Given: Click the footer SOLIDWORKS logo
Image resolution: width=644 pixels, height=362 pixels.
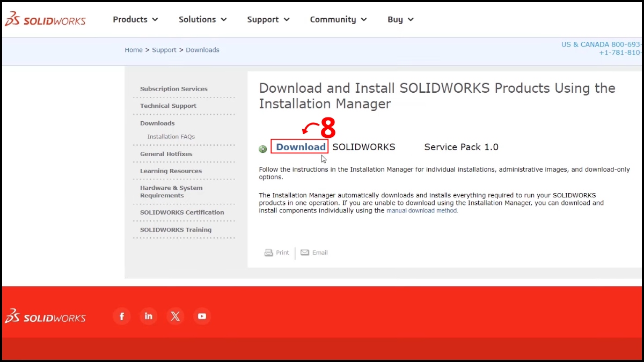Looking at the screenshot, I should [45, 316].
